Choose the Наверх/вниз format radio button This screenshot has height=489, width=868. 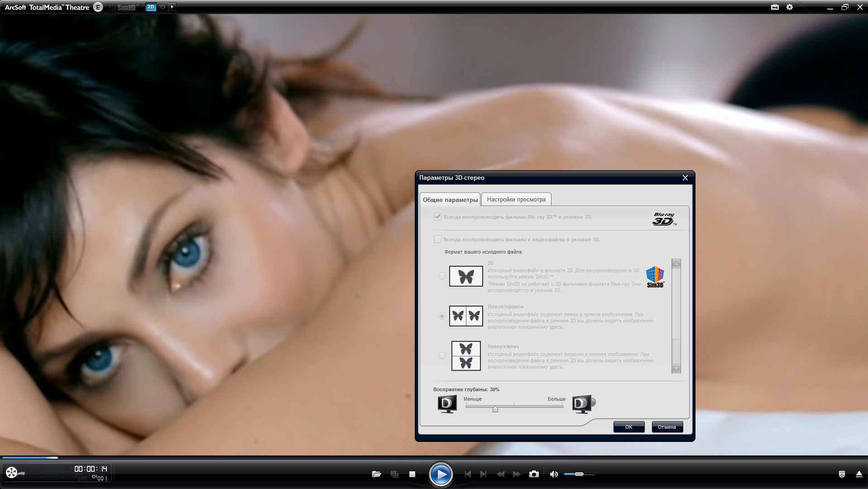pos(442,356)
